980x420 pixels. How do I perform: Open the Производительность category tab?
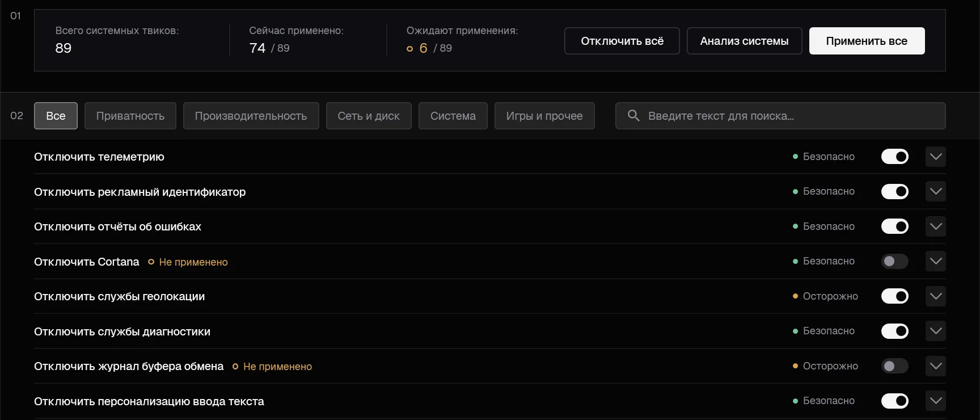(251, 116)
